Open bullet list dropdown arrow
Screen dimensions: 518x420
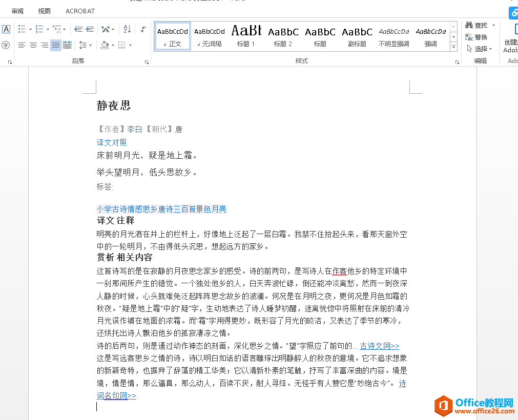point(30,29)
